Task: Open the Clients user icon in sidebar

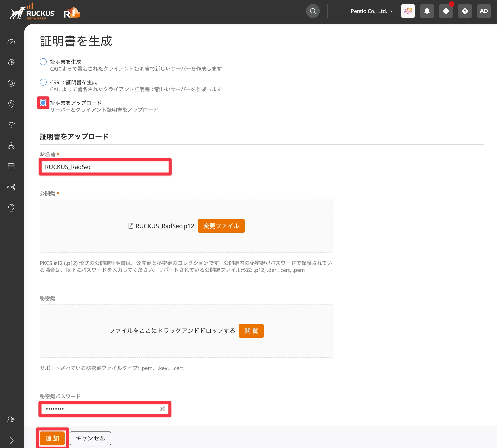Action: (x=11, y=83)
